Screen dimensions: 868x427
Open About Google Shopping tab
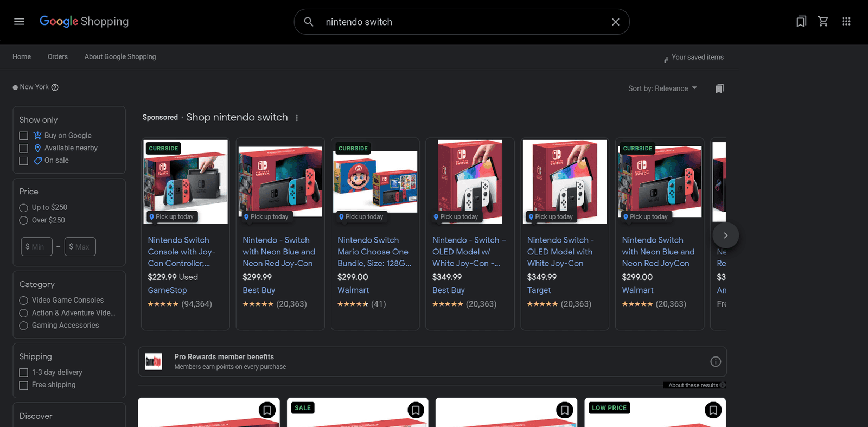(x=120, y=57)
